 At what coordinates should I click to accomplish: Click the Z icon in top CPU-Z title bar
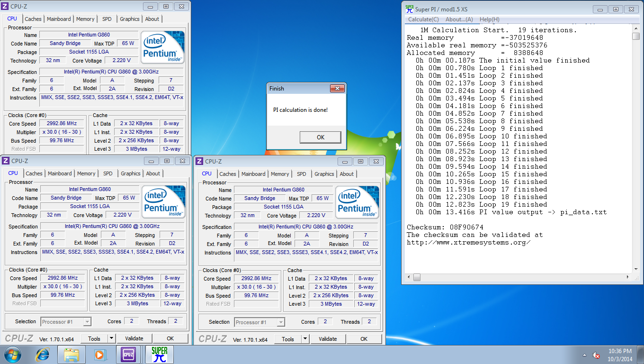(5, 6)
